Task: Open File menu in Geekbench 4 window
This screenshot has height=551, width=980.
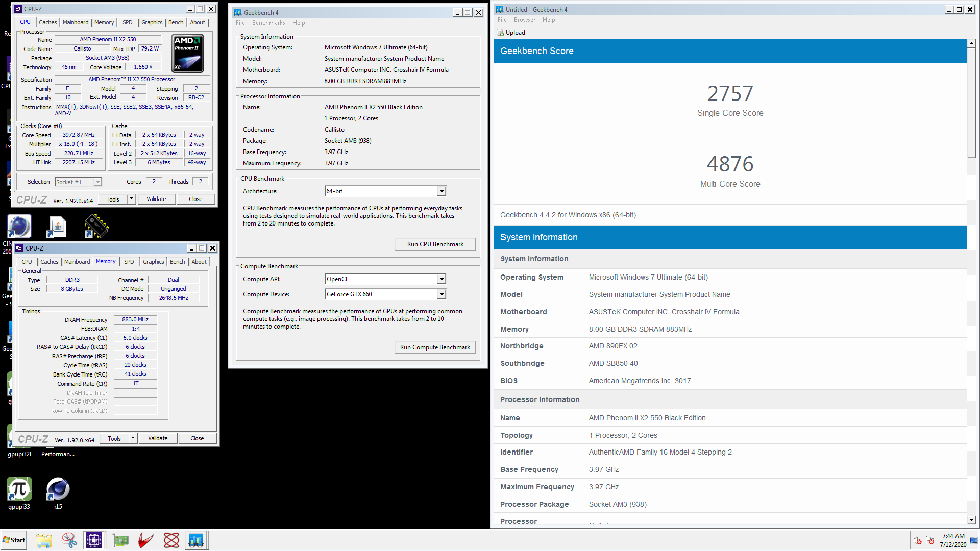Action: point(240,23)
